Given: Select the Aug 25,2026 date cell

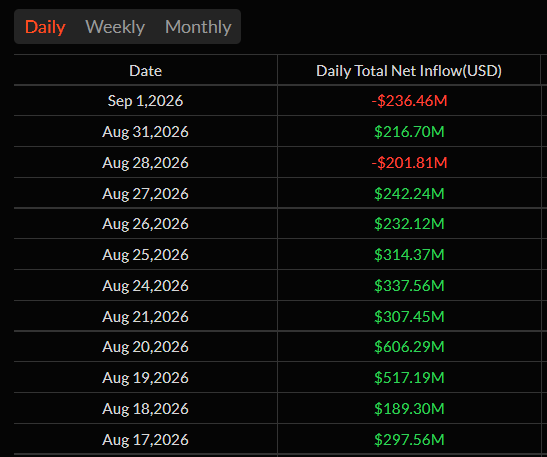Looking at the screenshot, I should tap(145, 255).
